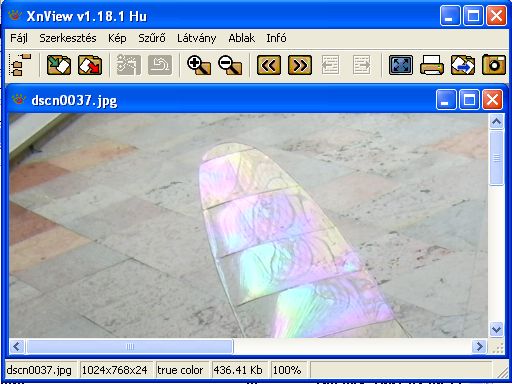This screenshot has width=512, height=384.
Task: Open the Fájl menu
Action: coord(19,38)
